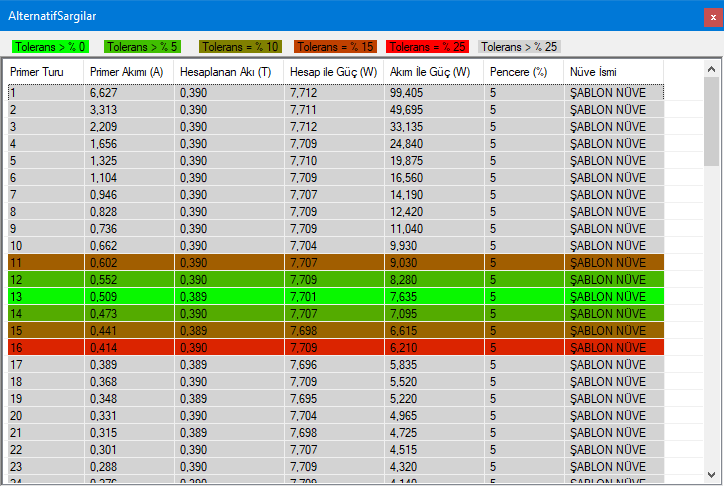Click the Pencere (%) column header
Viewport: 724px width, 487px height.
[519, 72]
